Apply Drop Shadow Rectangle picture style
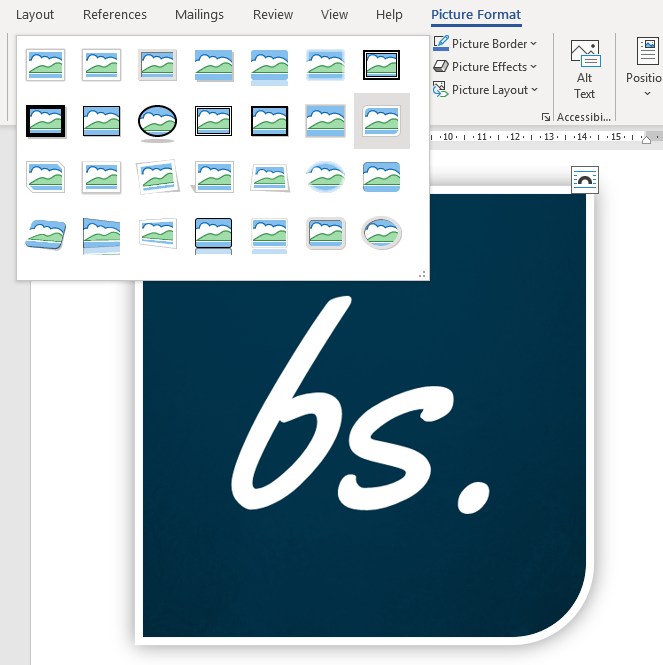The width and height of the screenshot is (663, 665). pyautogui.click(x=213, y=65)
